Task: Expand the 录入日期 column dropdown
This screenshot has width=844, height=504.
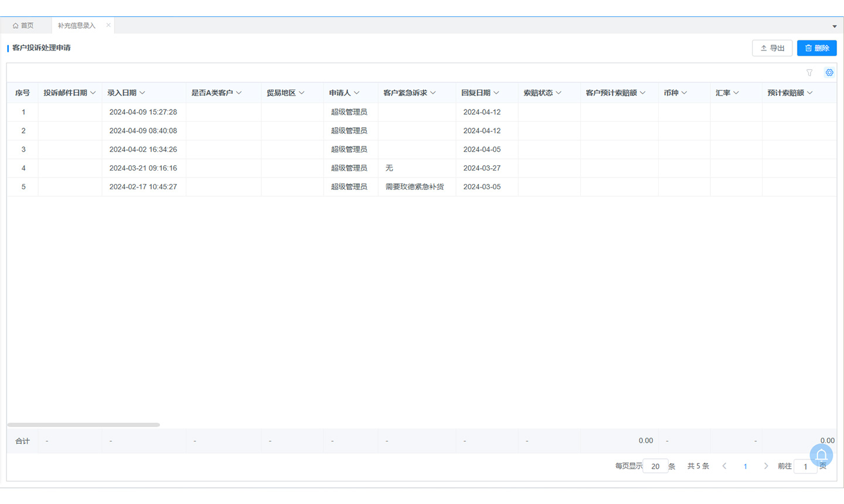Action: (142, 93)
